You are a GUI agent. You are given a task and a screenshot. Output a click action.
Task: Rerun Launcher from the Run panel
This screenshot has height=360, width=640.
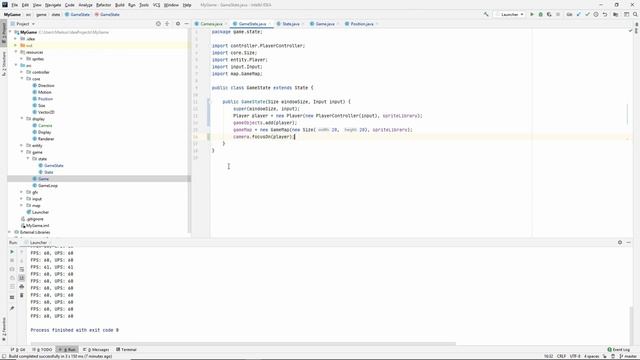[x=12, y=252]
